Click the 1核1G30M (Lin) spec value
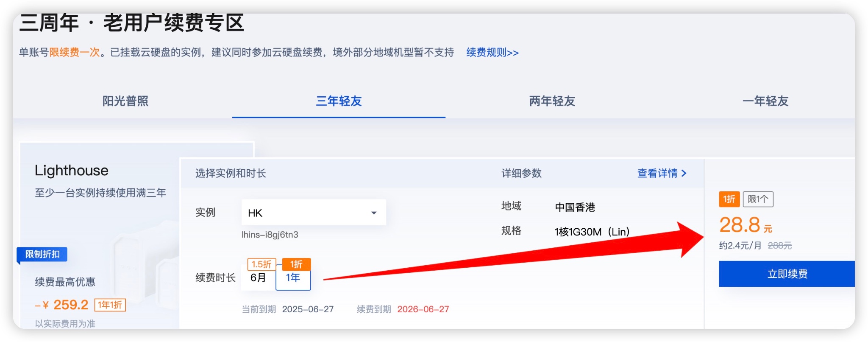The width and height of the screenshot is (868, 342). click(x=592, y=232)
